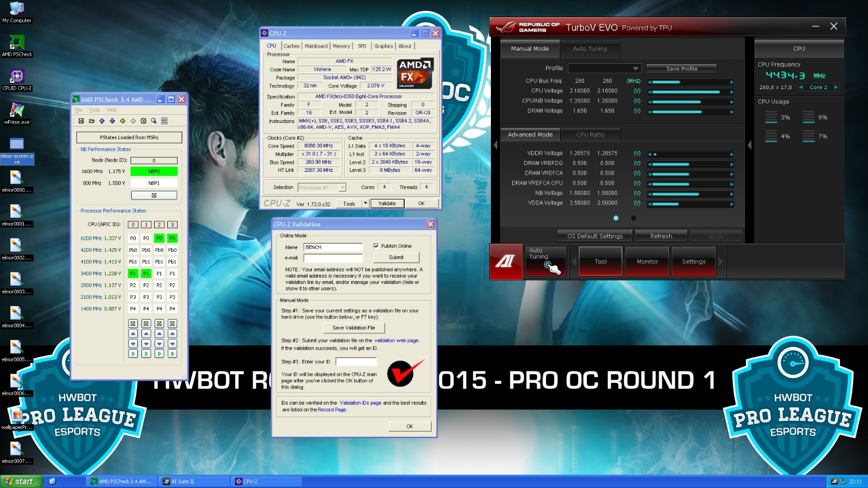Collapse the TurboV left side panel arrow
The height and width of the screenshot is (488, 868).
click(496, 145)
